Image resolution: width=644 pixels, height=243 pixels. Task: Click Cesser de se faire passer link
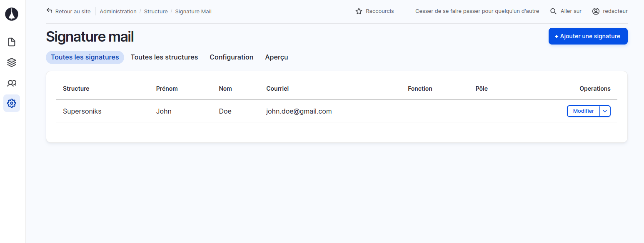(477, 11)
